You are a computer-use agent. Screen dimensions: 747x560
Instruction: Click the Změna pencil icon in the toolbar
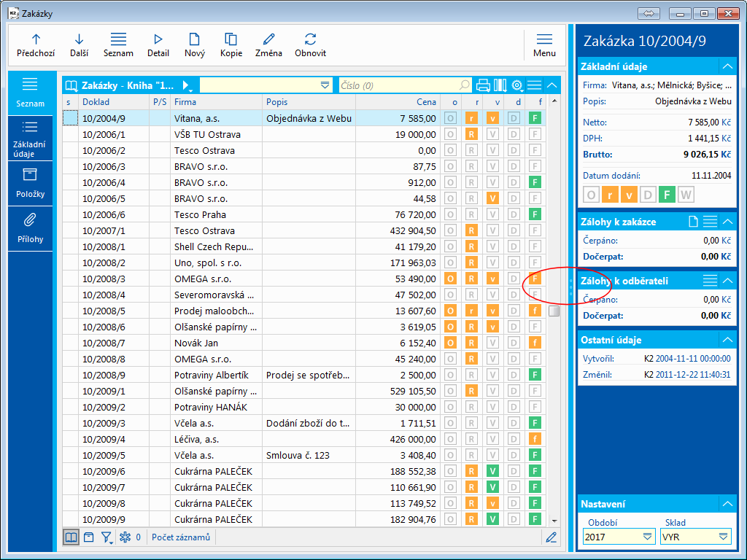(x=269, y=40)
